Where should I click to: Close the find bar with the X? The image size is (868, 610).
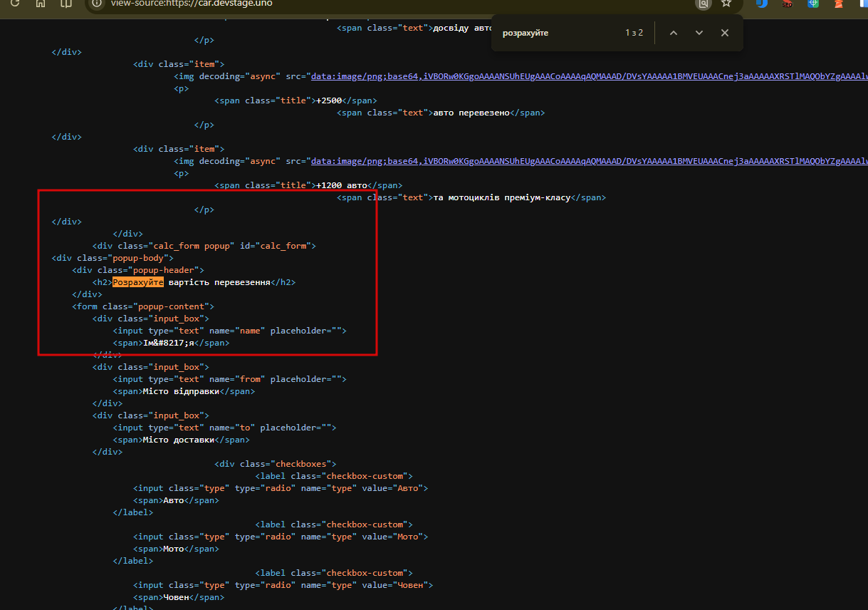[x=724, y=33]
